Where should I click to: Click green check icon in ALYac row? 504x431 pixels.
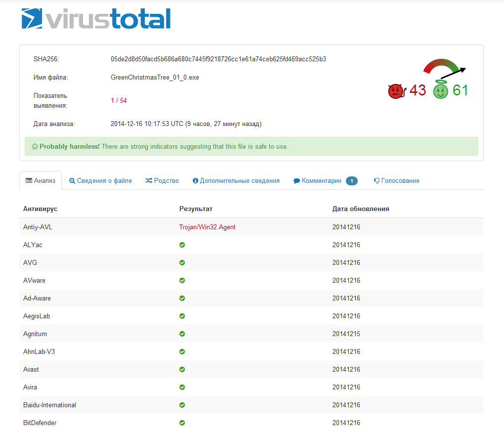click(x=182, y=245)
